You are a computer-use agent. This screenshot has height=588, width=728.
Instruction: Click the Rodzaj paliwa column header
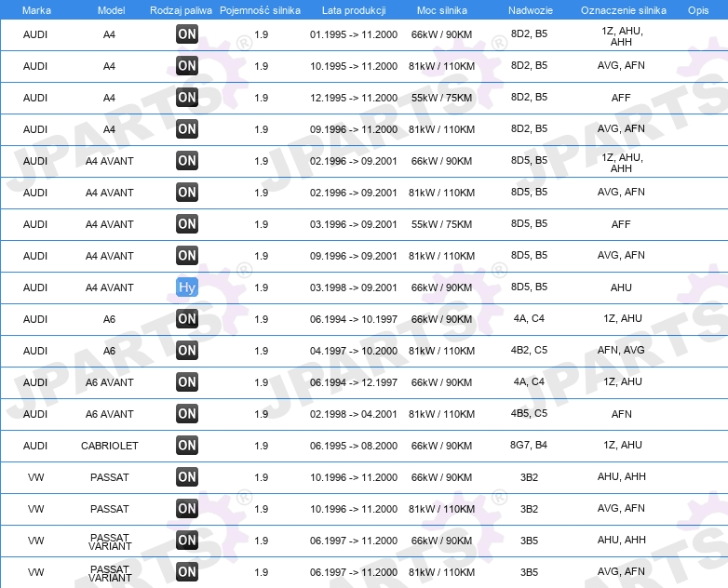point(181,10)
